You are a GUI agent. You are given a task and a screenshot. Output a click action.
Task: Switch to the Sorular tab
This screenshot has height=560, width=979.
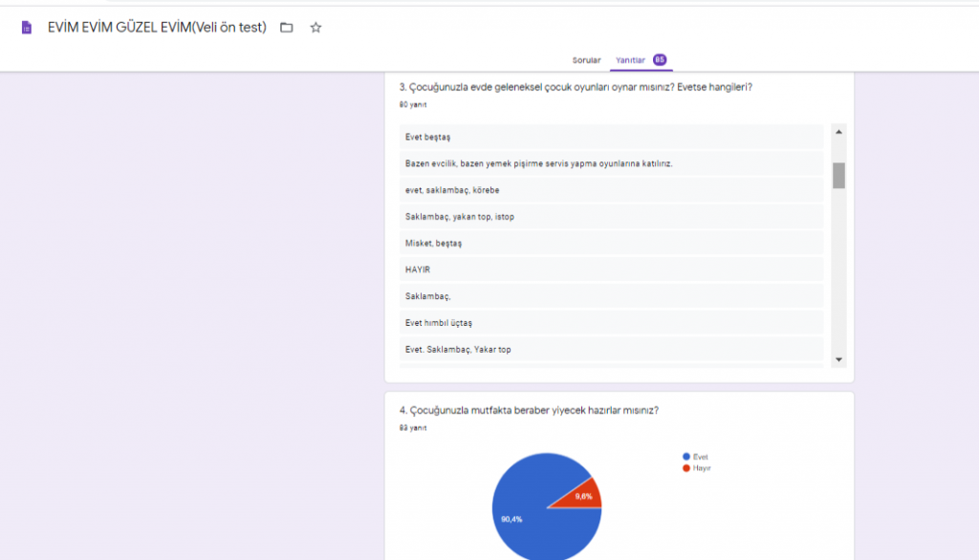[x=586, y=60]
